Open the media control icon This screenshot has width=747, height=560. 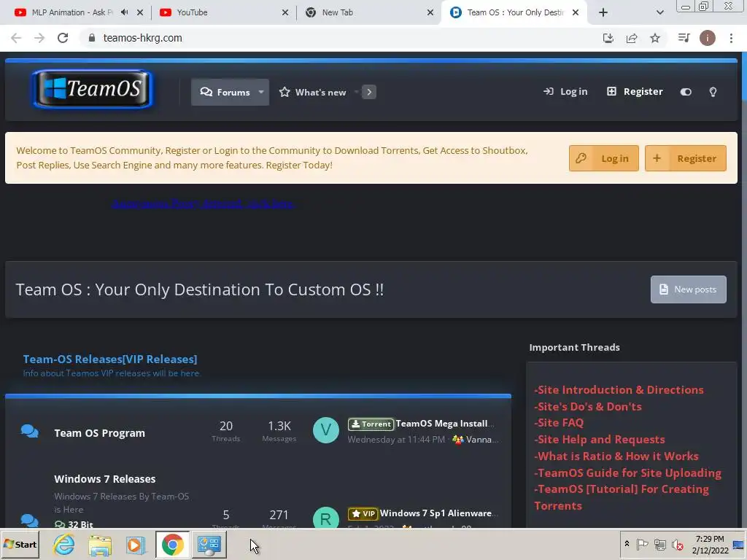[684, 38]
